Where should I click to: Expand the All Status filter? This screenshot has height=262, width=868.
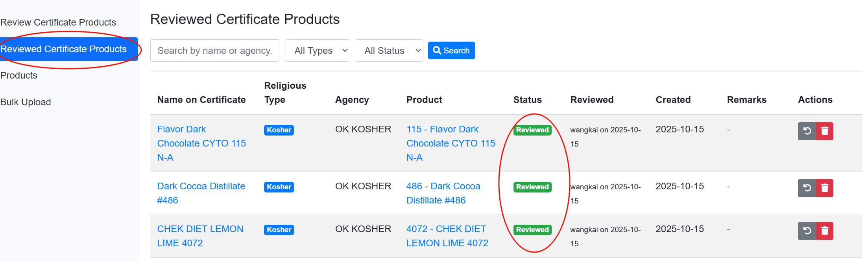coord(389,51)
